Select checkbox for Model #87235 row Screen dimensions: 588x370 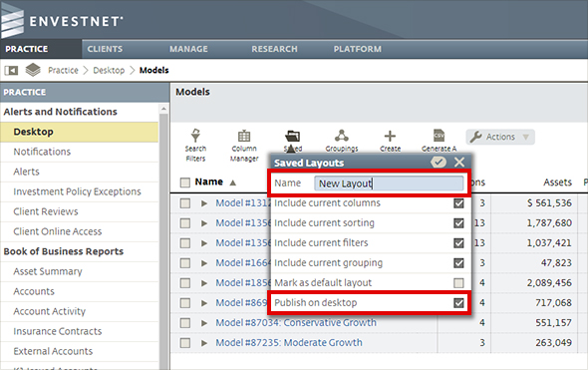(x=185, y=343)
